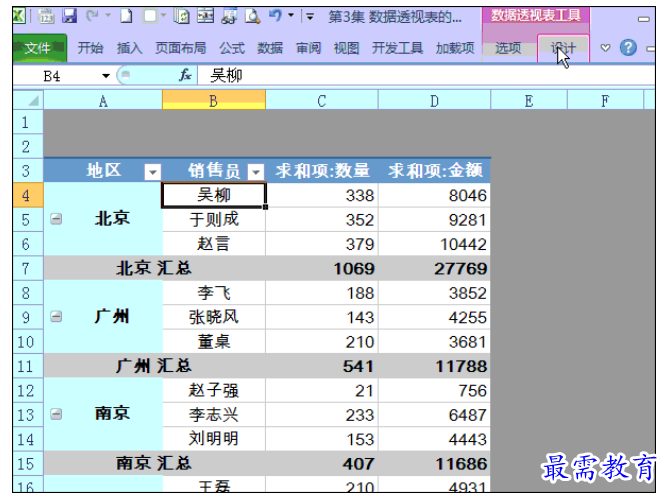Click the Select All corner triangle
The image size is (665, 499).
coord(28,100)
